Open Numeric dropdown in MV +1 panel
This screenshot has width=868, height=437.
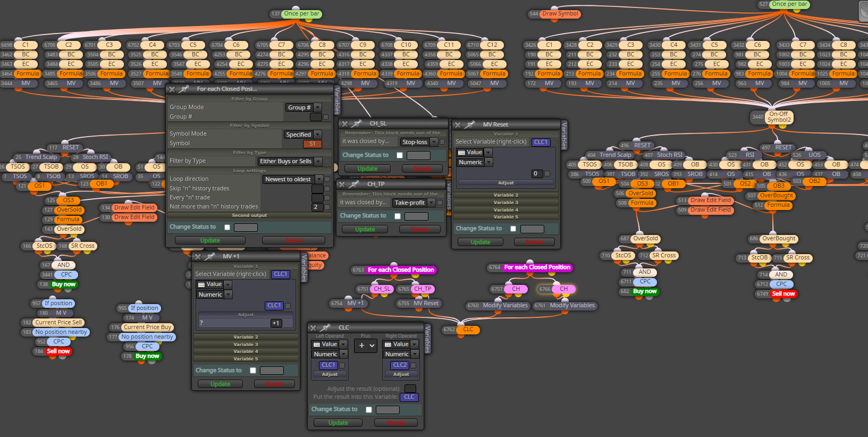214,295
